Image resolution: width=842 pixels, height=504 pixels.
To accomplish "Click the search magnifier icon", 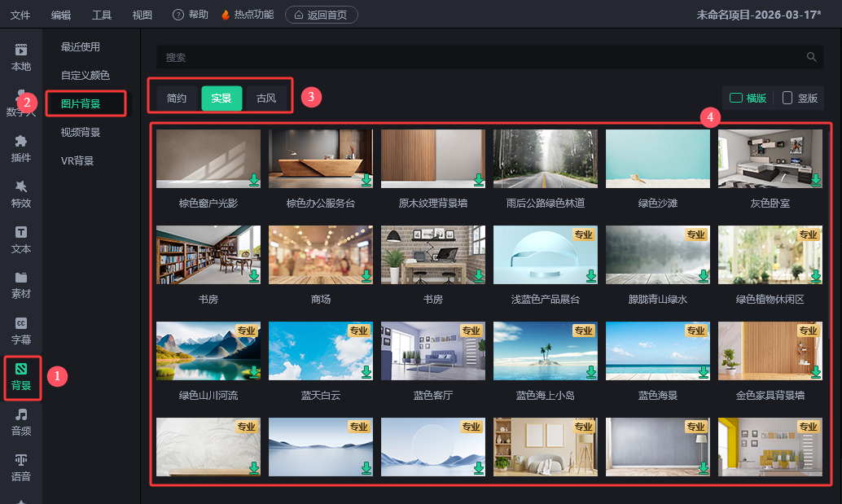I will coord(811,57).
